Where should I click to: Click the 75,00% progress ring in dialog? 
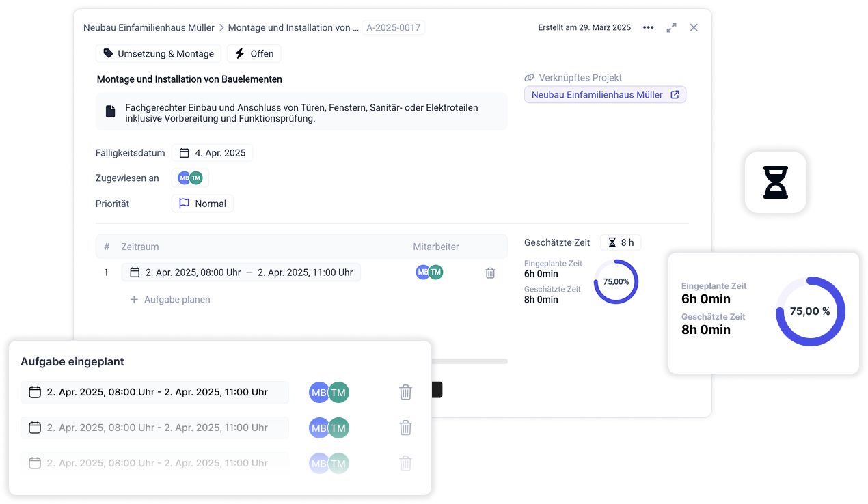(616, 281)
